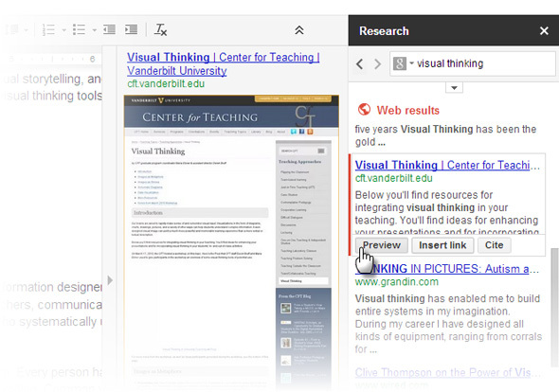
Task: Open numbered list style dropdown arrow
Action: (63, 30)
